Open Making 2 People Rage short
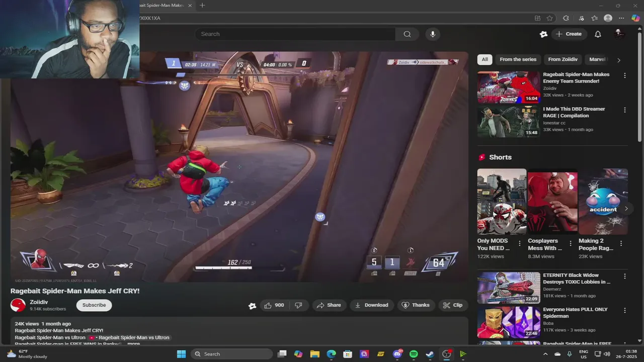The image size is (644, 362). click(x=603, y=201)
